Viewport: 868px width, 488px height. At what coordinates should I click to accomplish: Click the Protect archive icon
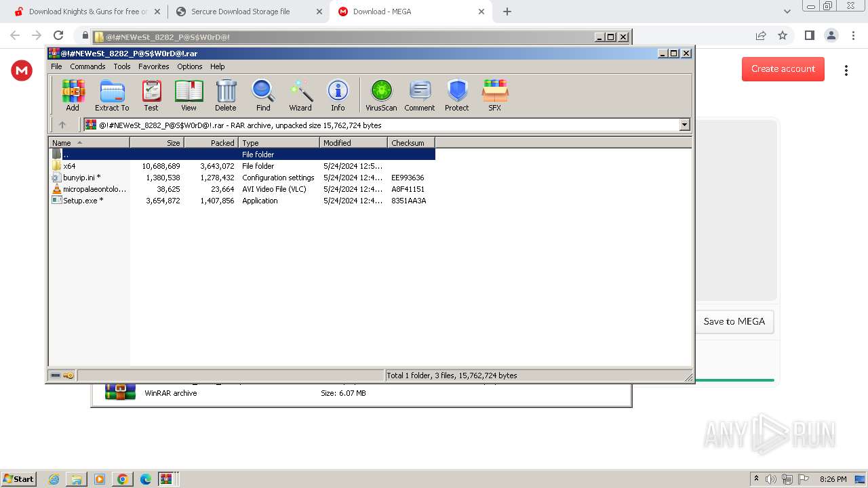457,95
